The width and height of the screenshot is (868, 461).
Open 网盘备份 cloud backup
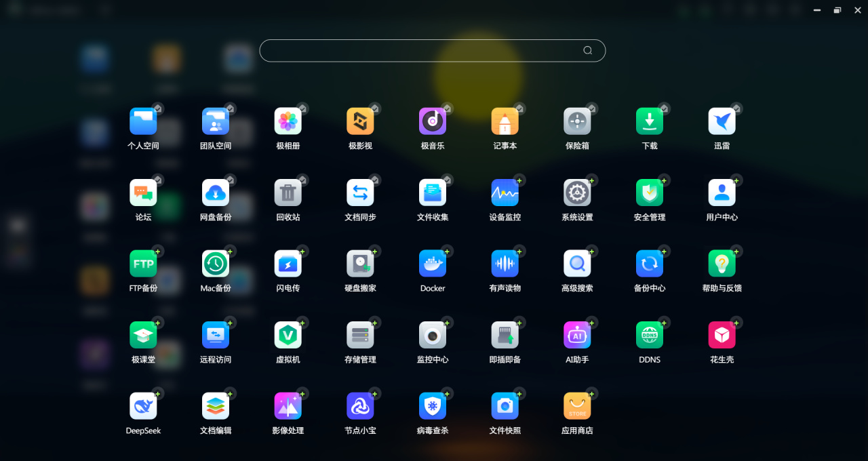point(216,193)
